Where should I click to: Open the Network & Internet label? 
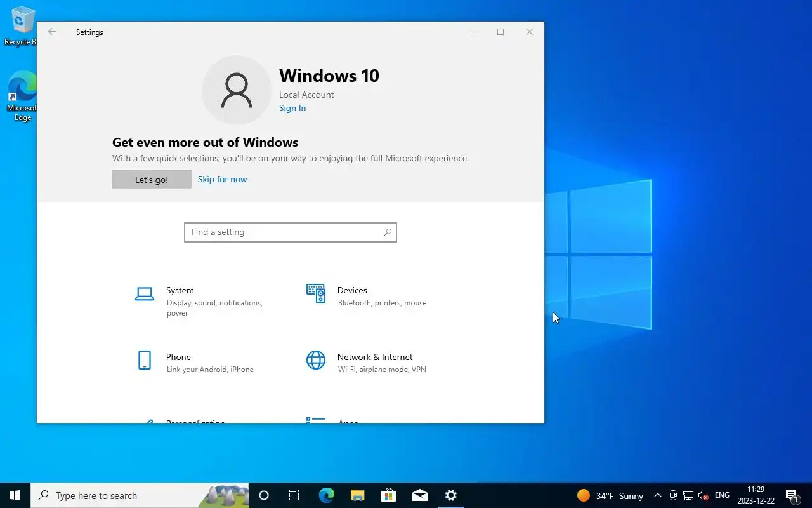pos(375,357)
